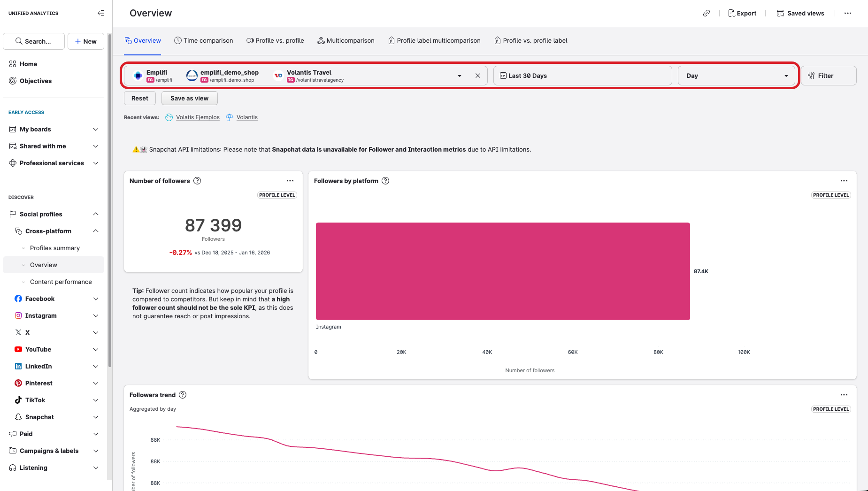Open help for Number of followers
The image size is (868, 491).
(197, 181)
